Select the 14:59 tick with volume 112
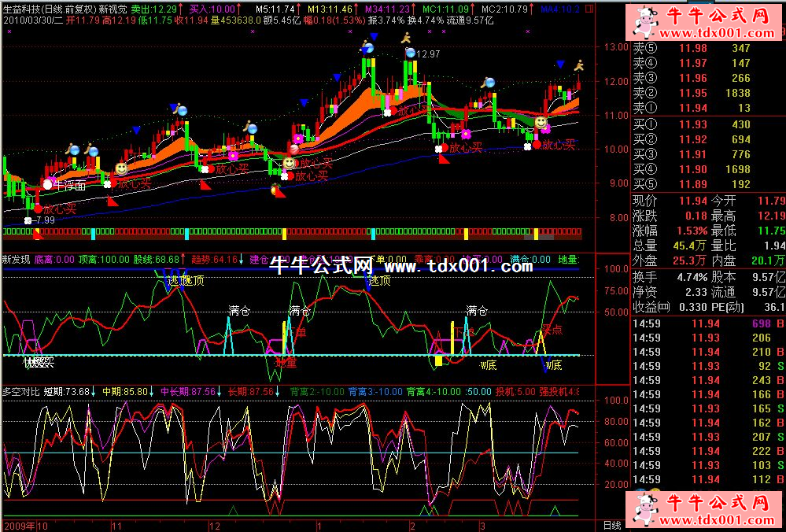This screenshot has width=786, height=532. coord(708,480)
